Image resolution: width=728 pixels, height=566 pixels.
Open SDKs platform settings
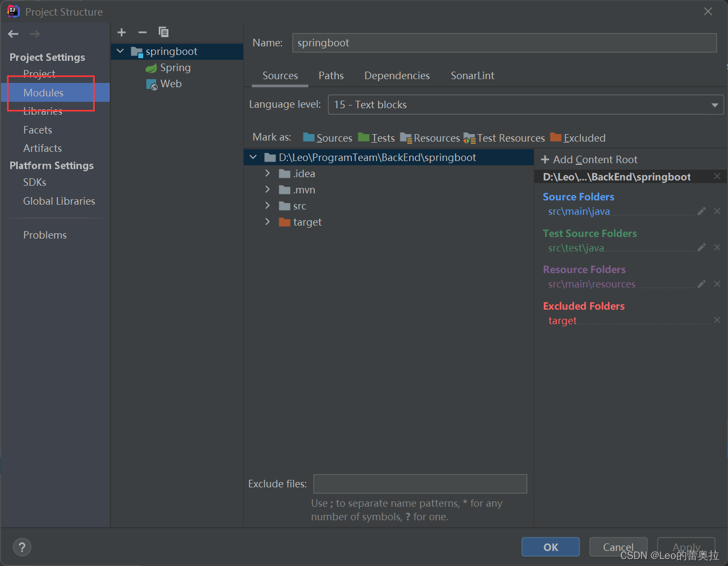coord(34,183)
